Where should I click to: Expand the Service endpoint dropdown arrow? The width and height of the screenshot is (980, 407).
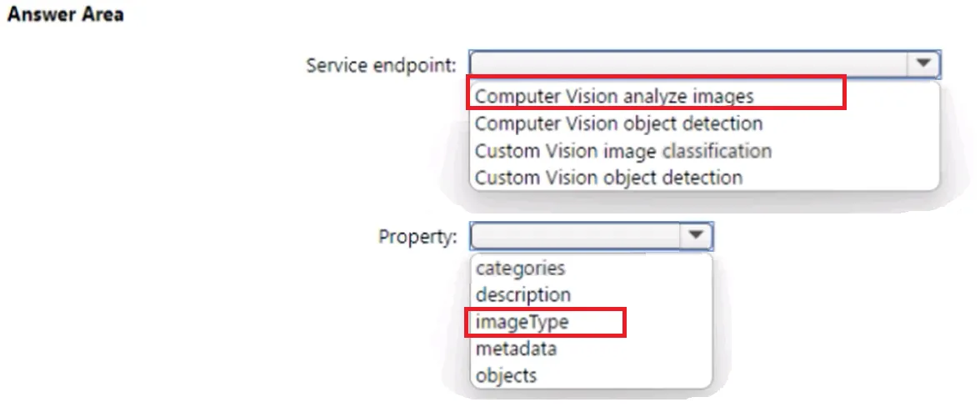click(923, 63)
